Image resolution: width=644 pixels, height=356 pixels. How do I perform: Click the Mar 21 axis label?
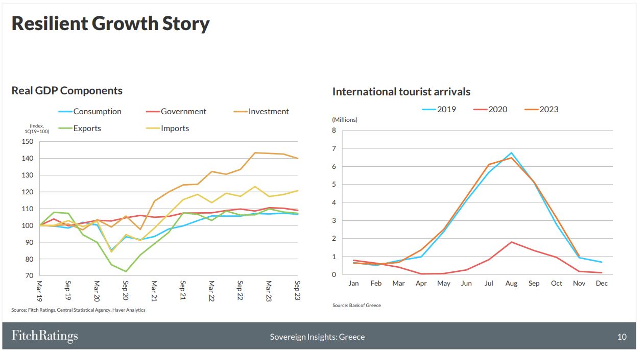[154, 290]
